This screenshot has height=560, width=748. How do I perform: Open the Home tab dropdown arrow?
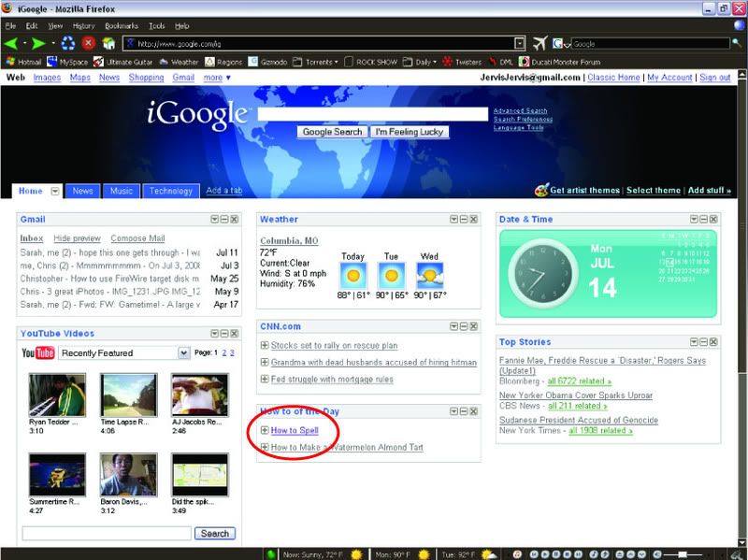pos(55,192)
